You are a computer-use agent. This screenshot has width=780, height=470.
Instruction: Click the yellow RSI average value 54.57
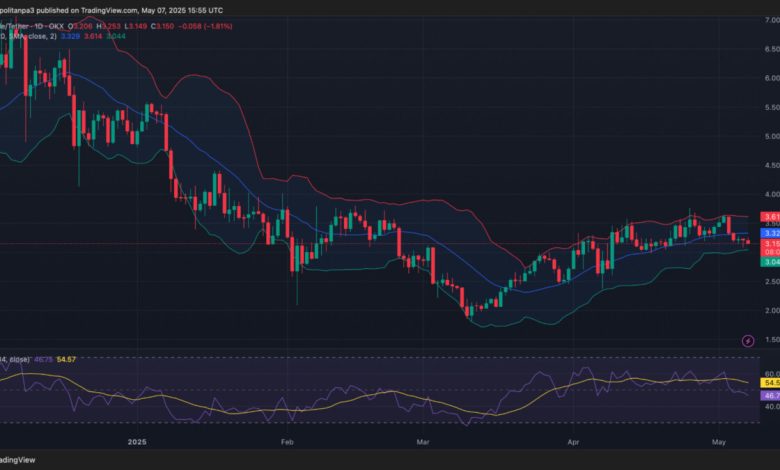coord(66,359)
